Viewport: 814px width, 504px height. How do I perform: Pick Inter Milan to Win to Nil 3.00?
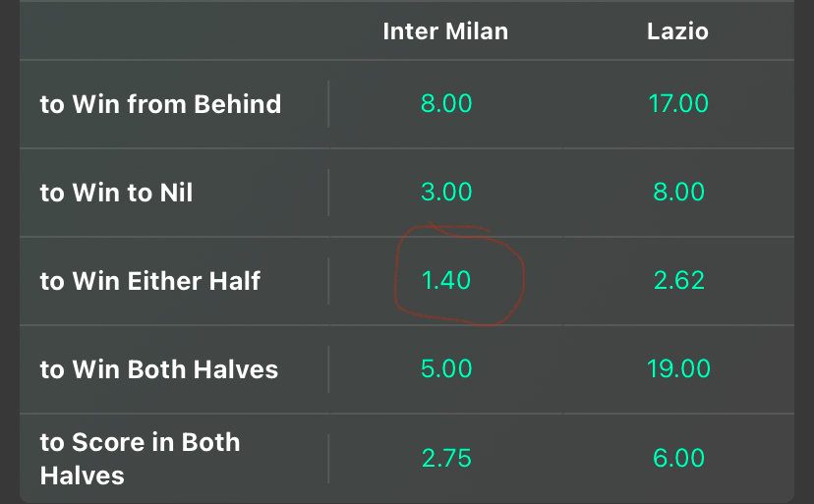coord(446,192)
